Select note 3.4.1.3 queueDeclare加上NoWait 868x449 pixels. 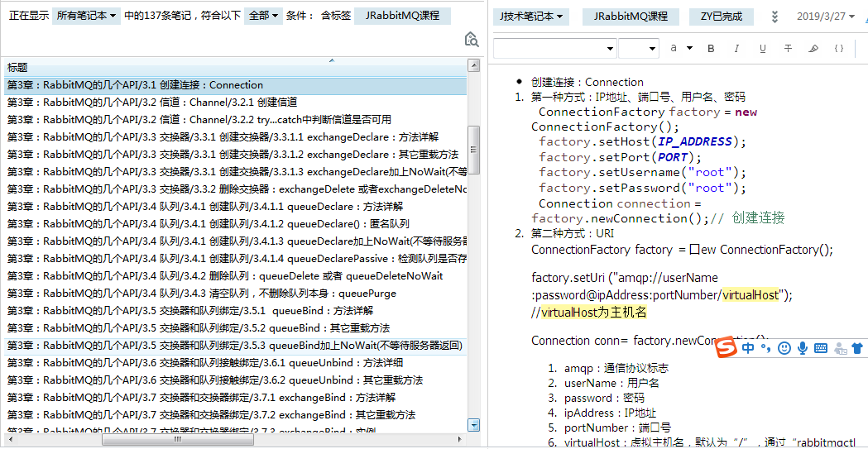click(x=236, y=241)
